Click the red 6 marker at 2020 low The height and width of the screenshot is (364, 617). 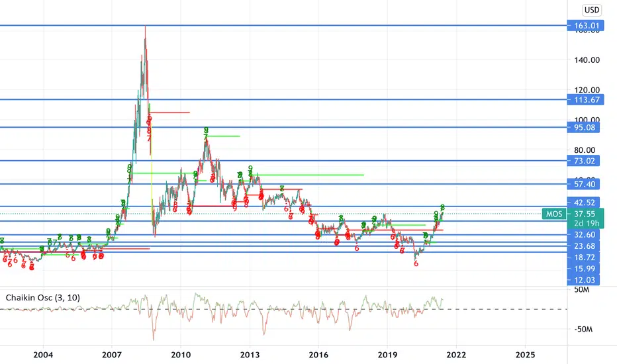pos(416,263)
